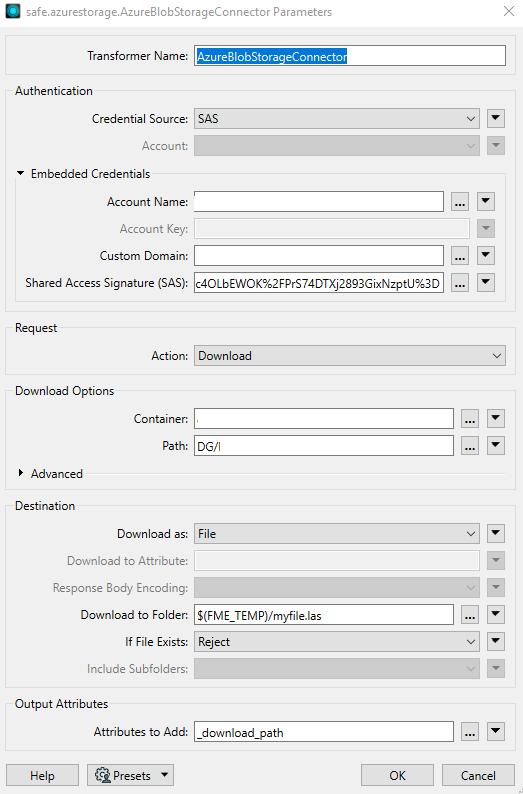523x794 pixels.
Task: Click the Attributes to Add field
Action: [324, 732]
